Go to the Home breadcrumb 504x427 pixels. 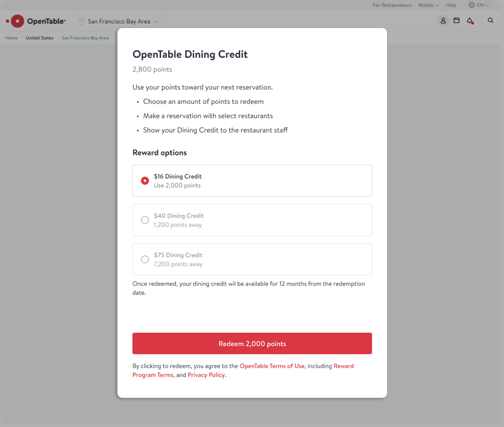click(11, 38)
